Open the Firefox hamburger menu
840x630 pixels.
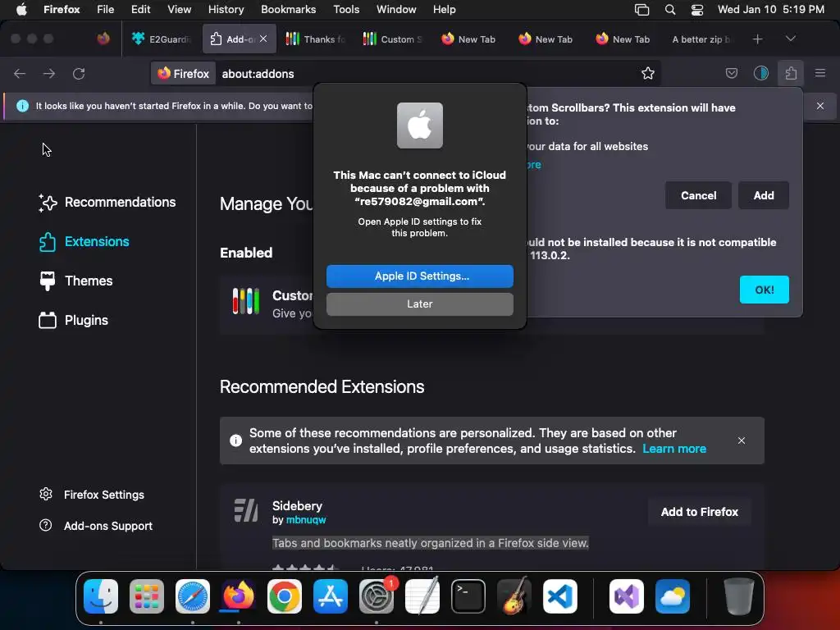(820, 73)
